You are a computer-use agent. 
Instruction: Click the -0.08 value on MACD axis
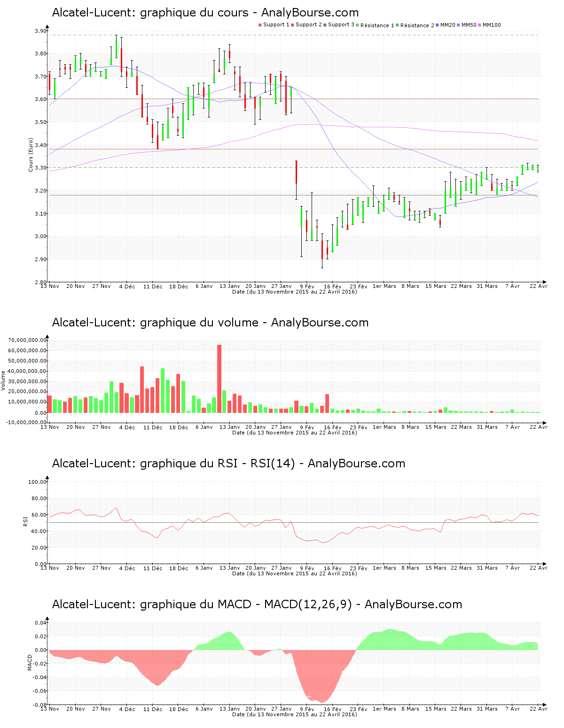[x=40, y=705]
